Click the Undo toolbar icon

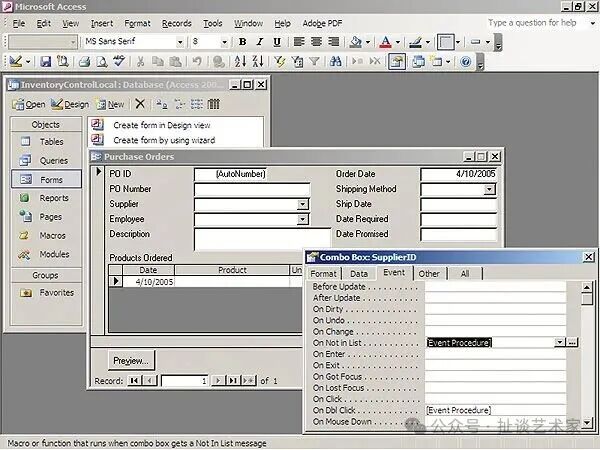click(197, 62)
